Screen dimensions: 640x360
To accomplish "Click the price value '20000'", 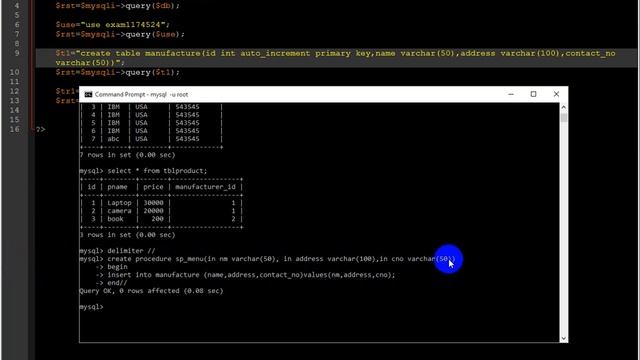I will (153, 211).
